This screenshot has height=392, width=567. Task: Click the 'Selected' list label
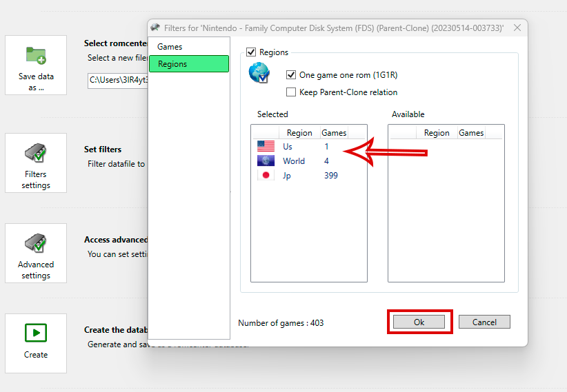272,114
